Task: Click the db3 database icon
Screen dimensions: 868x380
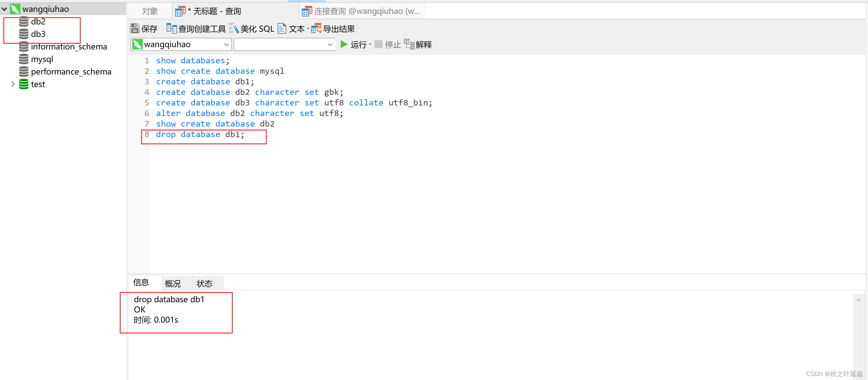Action: (24, 34)
